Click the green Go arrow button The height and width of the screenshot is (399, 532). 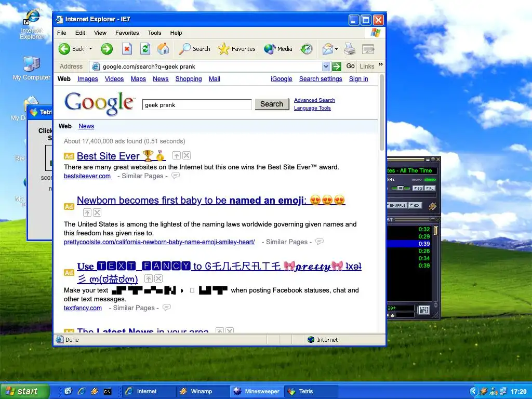point(337,66)
